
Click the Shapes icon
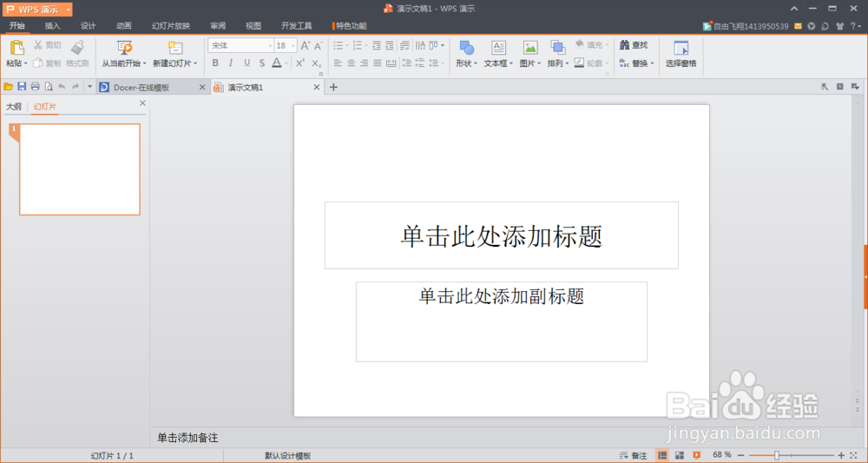(466, 48)
